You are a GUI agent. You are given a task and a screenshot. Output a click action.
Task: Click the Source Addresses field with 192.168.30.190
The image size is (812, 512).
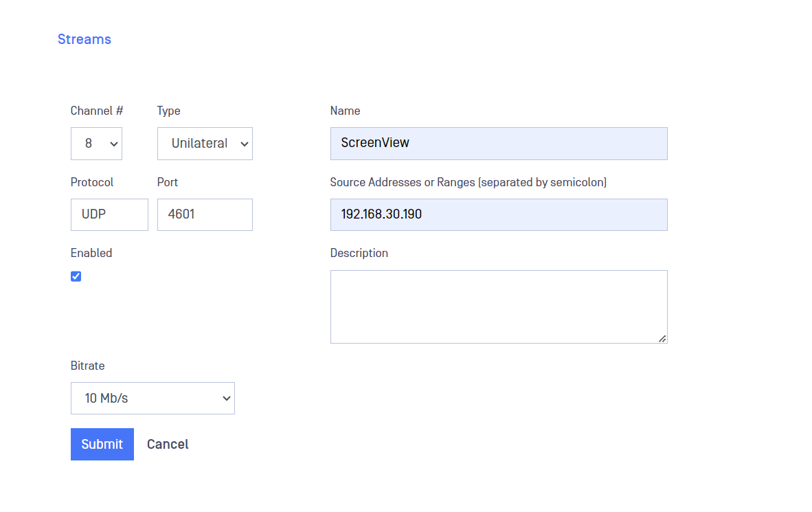click(499, 214)
